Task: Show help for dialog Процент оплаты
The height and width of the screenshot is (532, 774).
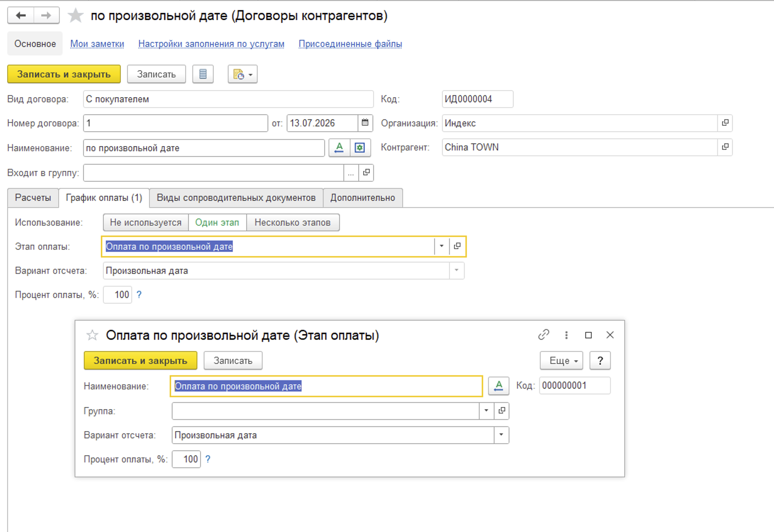Action: pyautogui.click(x=208, y=459)
